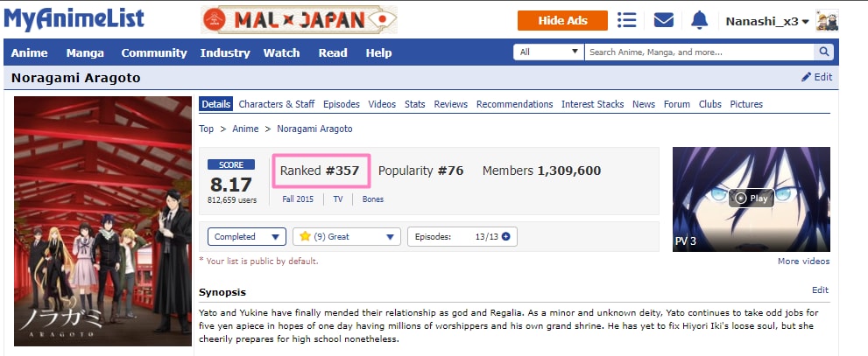Click the pencil Edit icon beside title
868x356 pixels.
(x=816, y=77)
